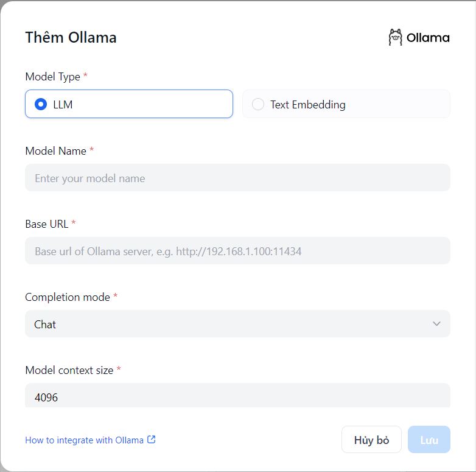Click the Completion mode label
This screenshot has width=476, height=472.
(x=67, y=297)
